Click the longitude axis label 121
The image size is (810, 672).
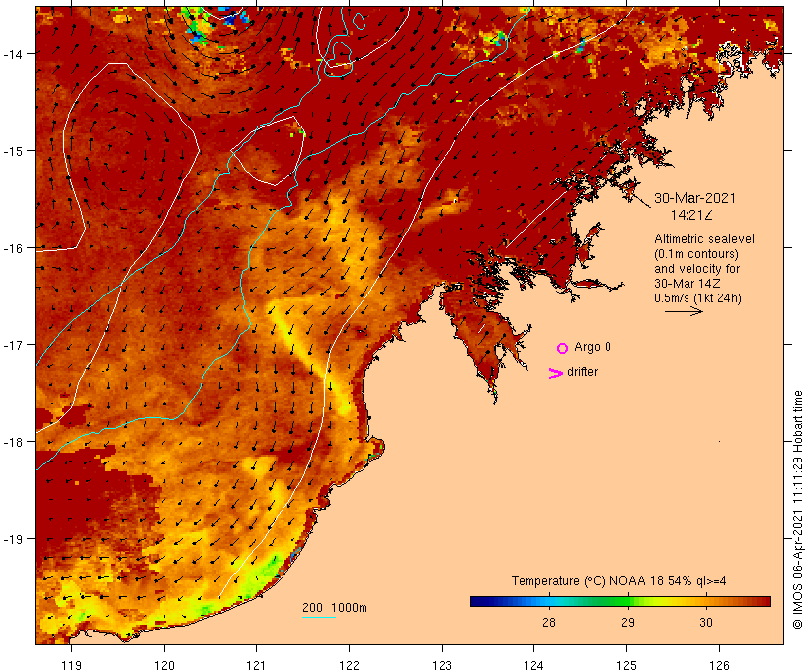click(257, 665)
